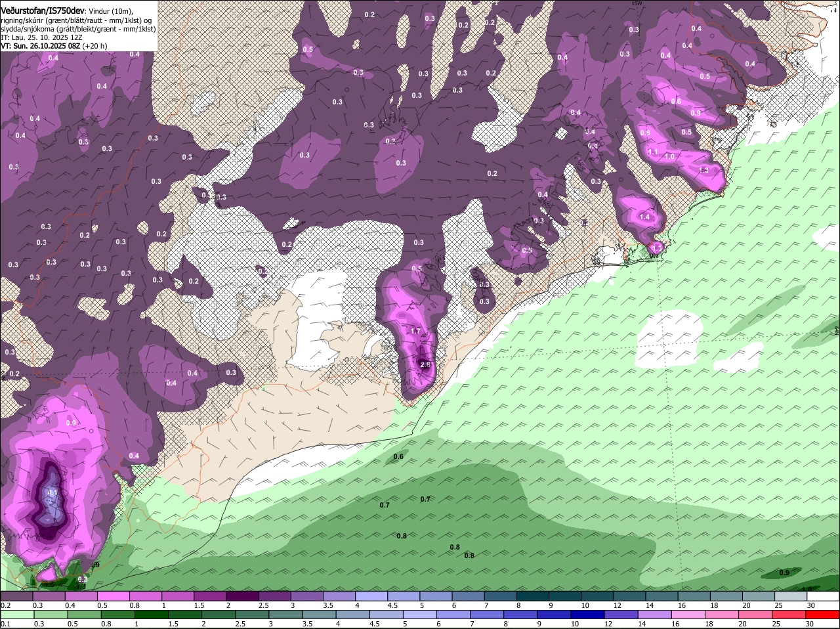
Task: Click the 1.4 snowfall value on the map
Action: click(644, 217)
